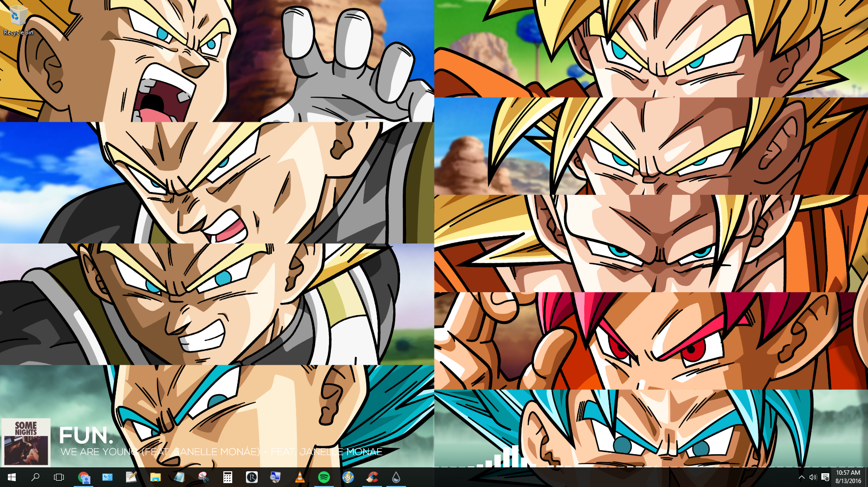Open the volume control in system tray
The width and height of the screenshot is (868, 487).
point(813,477)
